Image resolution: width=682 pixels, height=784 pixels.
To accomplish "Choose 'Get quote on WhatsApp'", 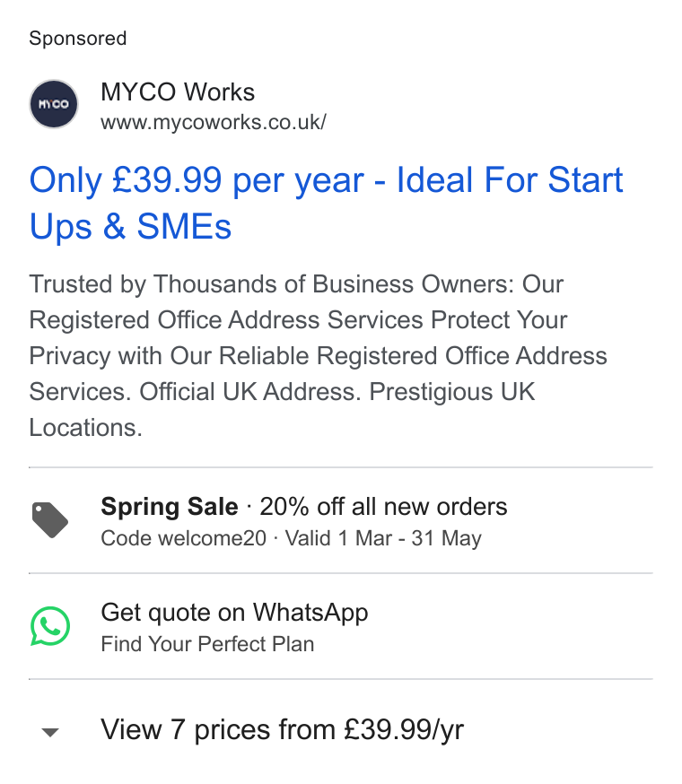I will coord(234,613).
